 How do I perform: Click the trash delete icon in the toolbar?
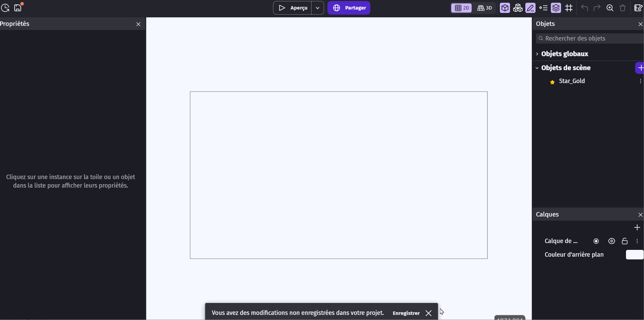(623, 8)
